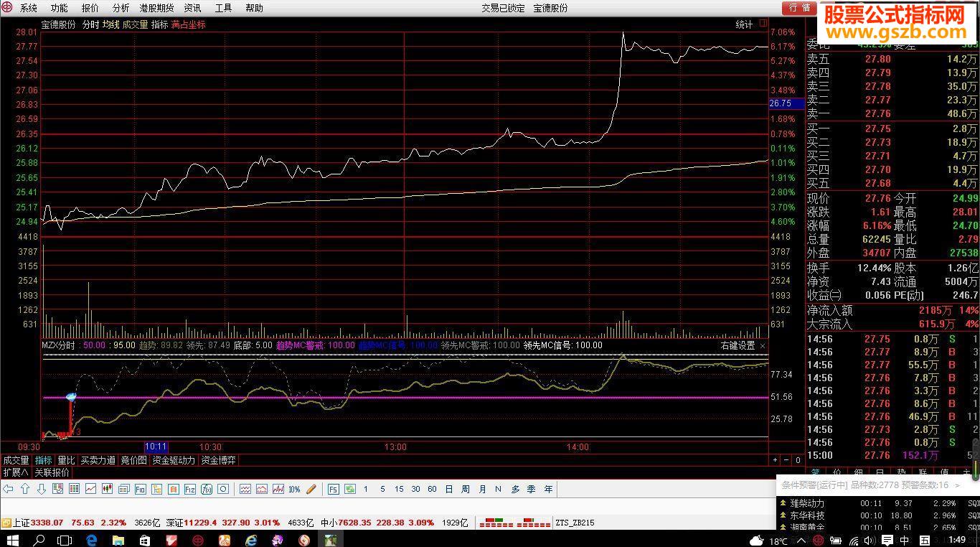The height and width of the screenshot is (547, 980).
Task: Select the candlestick K-line chart icon
Action: pos(107,489)
